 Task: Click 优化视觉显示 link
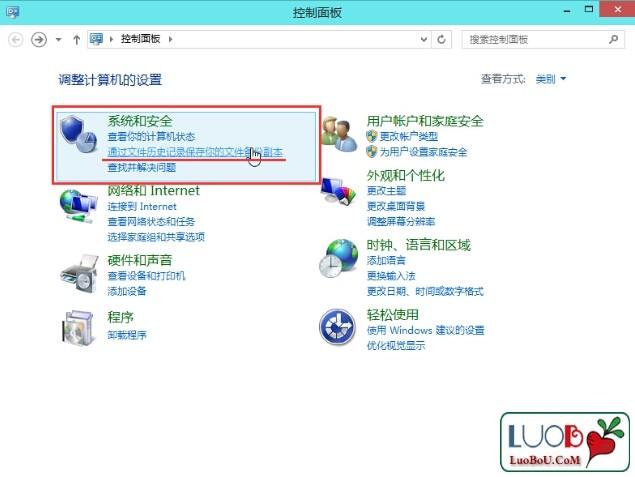pyautogui.click(x=396, y=345)
